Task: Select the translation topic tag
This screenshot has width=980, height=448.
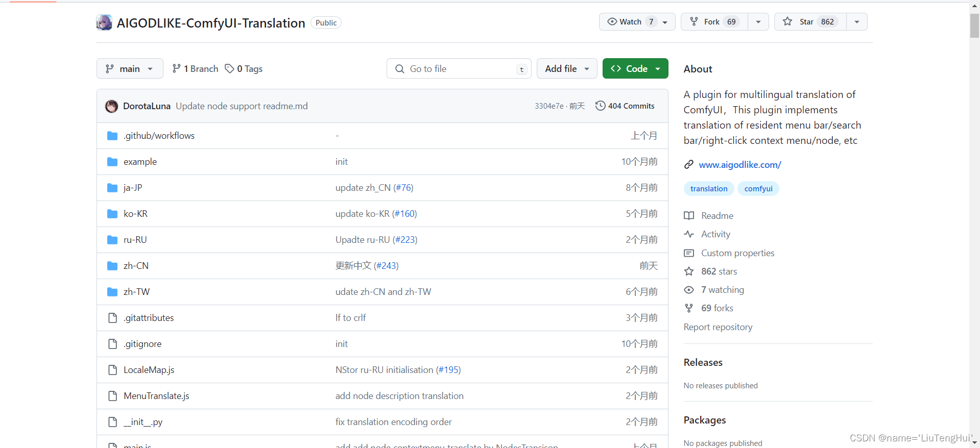Action: (x=709, y=189)
